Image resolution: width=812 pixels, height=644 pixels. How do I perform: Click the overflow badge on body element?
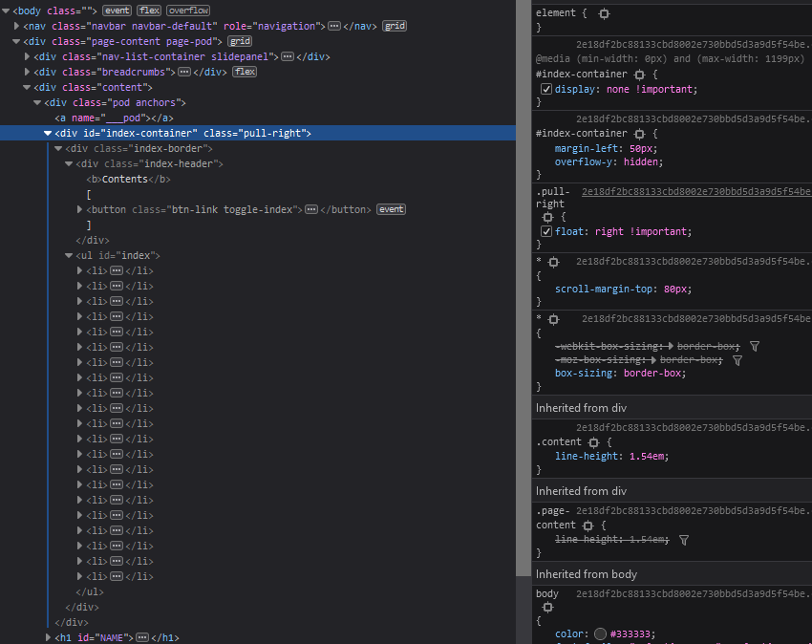[x=188, y=11]
